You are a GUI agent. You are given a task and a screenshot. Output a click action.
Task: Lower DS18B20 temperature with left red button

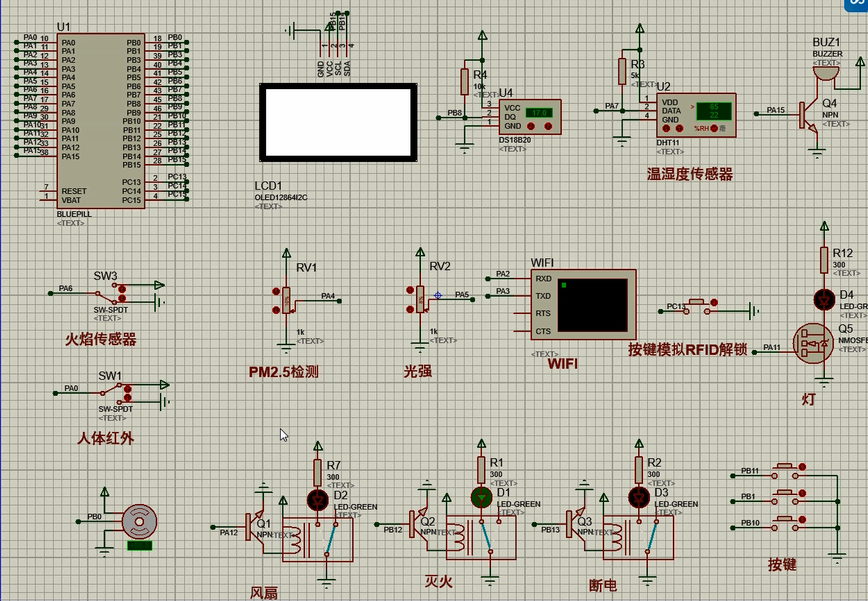pyautogui.click(x=531, y=126)
